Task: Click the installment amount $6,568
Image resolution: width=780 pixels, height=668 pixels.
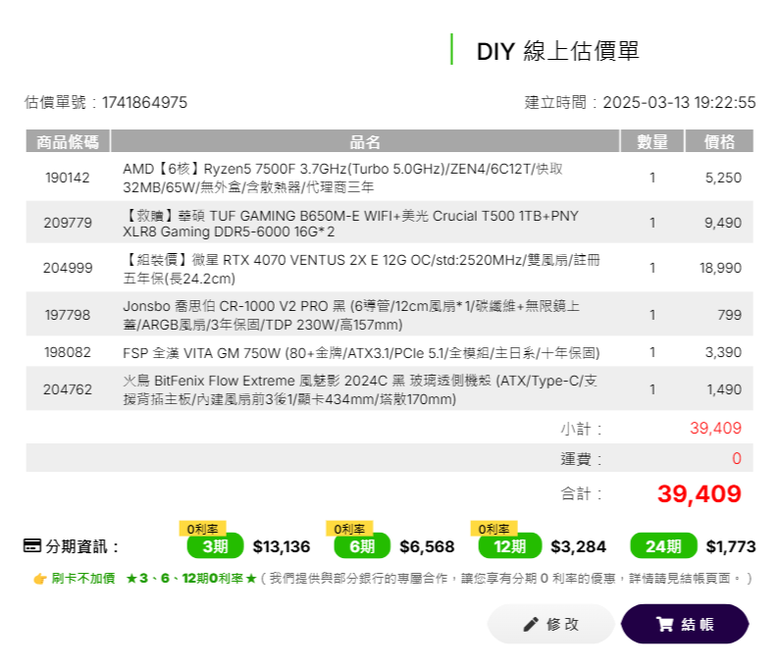Action: (x=427, y=547)
